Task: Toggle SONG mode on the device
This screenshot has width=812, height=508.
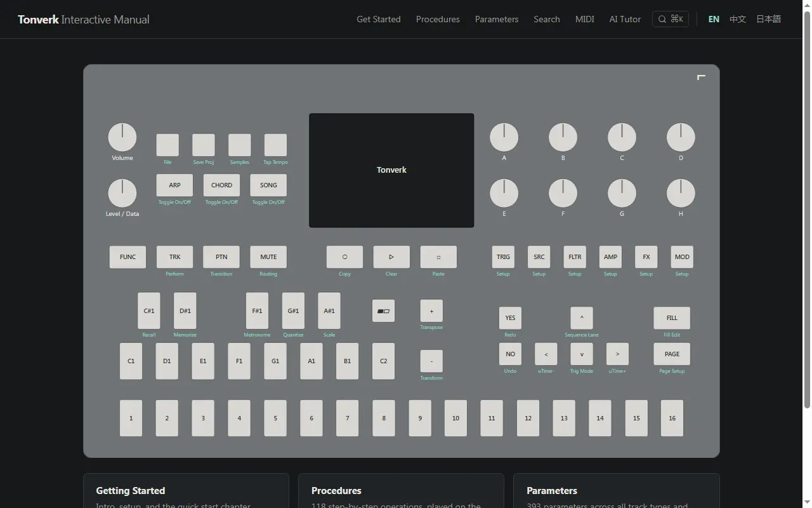Action: (268, 185)
